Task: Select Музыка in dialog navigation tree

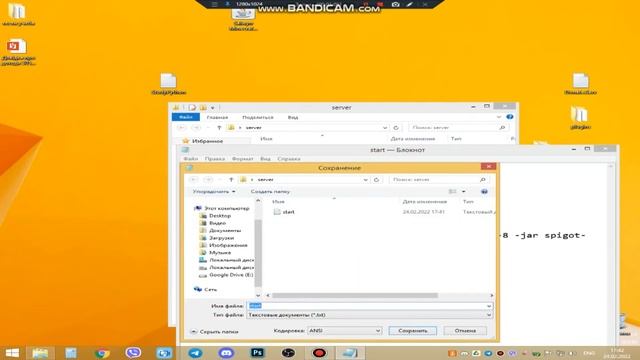Action: click(x=220, y=252)
